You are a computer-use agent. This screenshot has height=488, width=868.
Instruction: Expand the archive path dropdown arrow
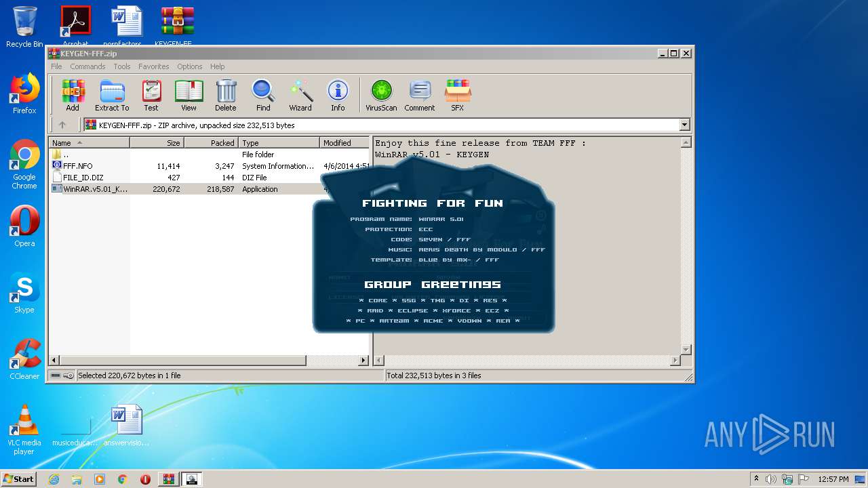tap(684, 125)
